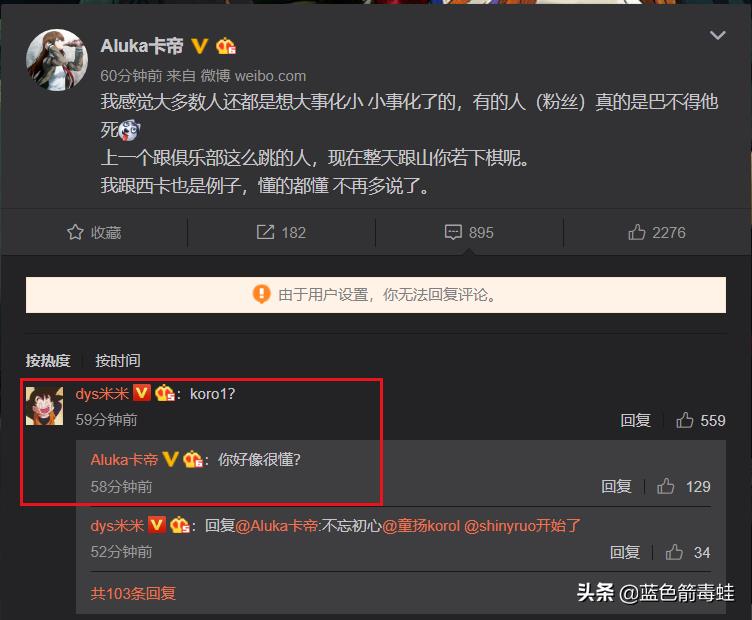
Task: Open the @shinyruo mention link
Action: [500, 526]
